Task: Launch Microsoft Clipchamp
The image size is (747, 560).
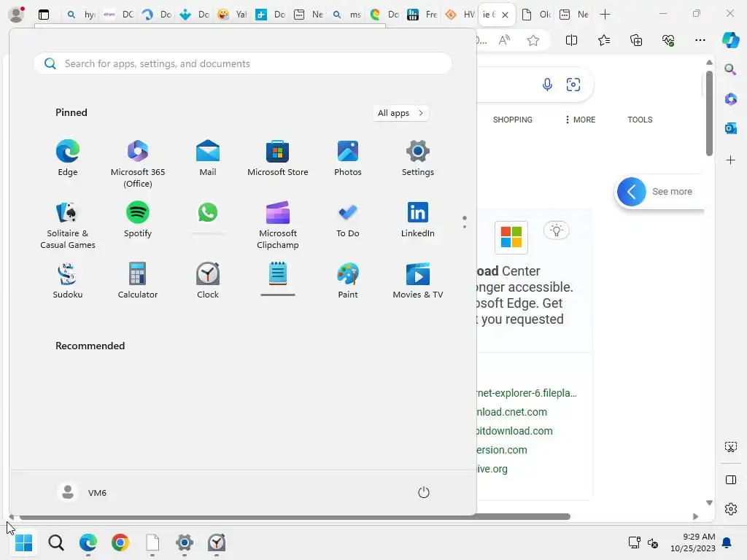Action: tap(278, 225)
